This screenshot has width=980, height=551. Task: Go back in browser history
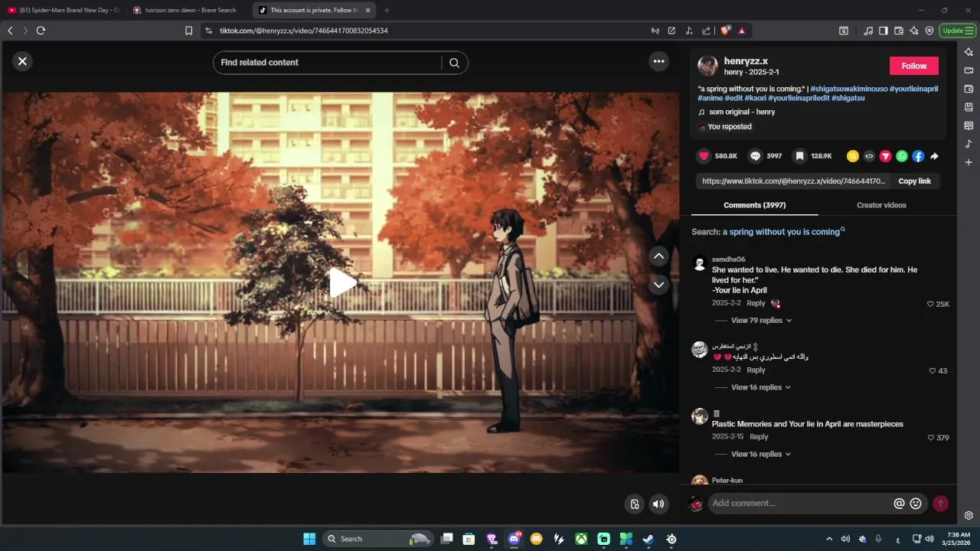pyautogui.click(x=10, y=31)
